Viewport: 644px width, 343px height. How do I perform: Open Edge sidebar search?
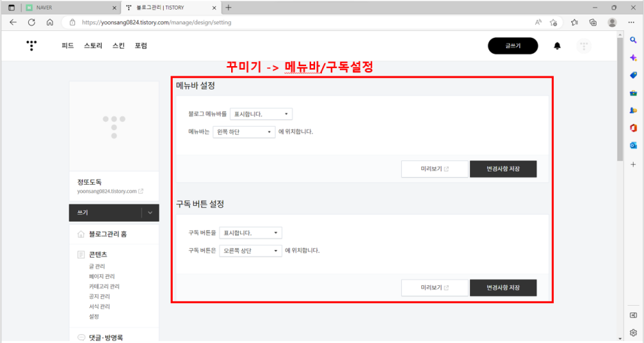[633, 40]
